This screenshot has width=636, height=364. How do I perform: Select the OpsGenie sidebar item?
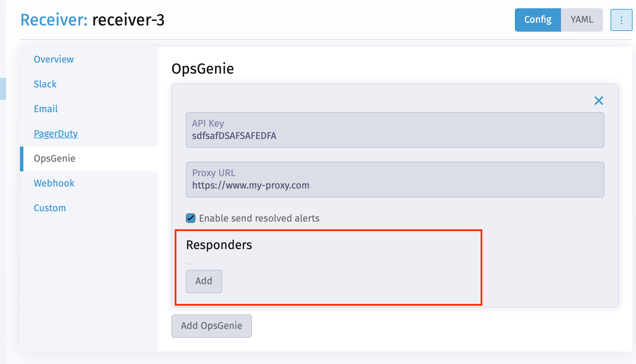pyautogui.click(x=54, y=159)
